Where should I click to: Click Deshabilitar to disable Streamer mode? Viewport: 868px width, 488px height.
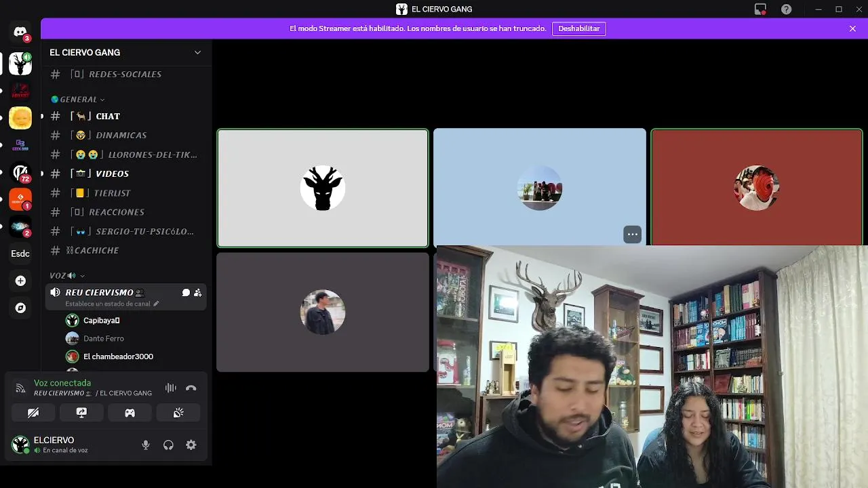coord(579,28)
